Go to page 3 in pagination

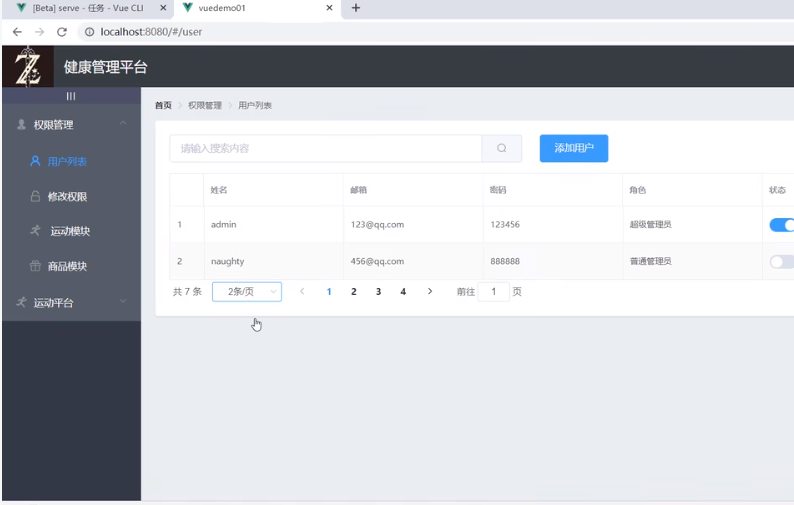[378, 292]
